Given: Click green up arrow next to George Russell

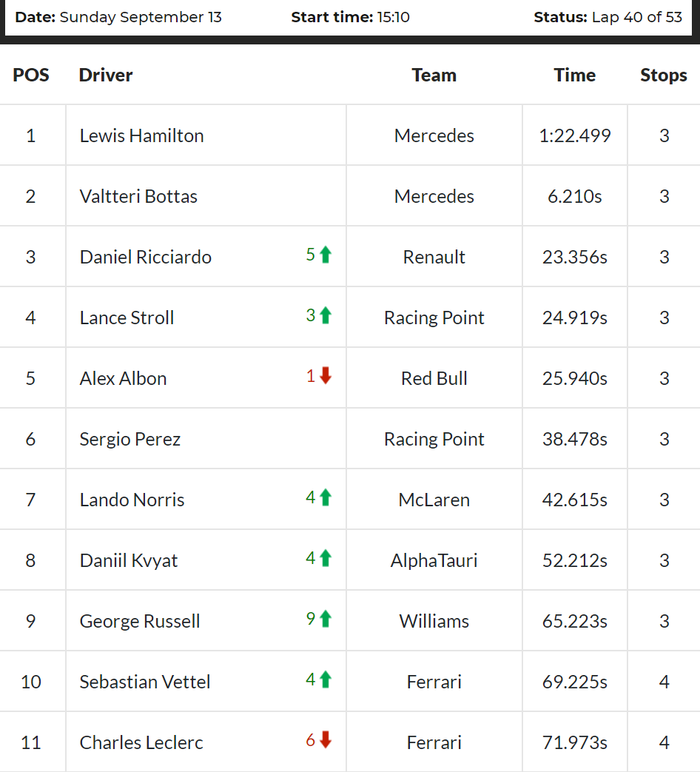Looking at the screenshot, I should [x=326, y=618].
